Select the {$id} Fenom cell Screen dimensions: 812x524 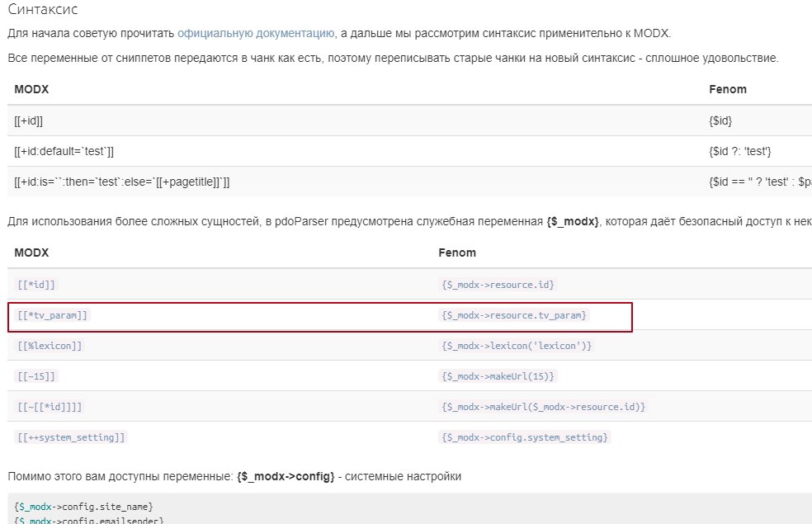[x=720, y=120]
